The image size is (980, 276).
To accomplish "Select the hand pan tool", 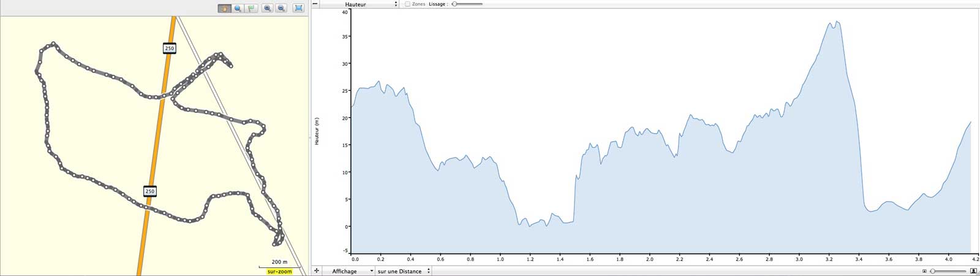I will [x=224, y=8].
